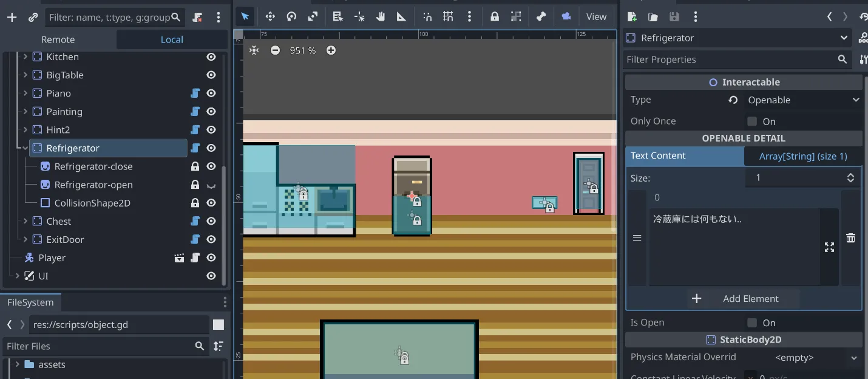
Task: Open the Piano node's attached script
Action: click(x=195, y=94)
